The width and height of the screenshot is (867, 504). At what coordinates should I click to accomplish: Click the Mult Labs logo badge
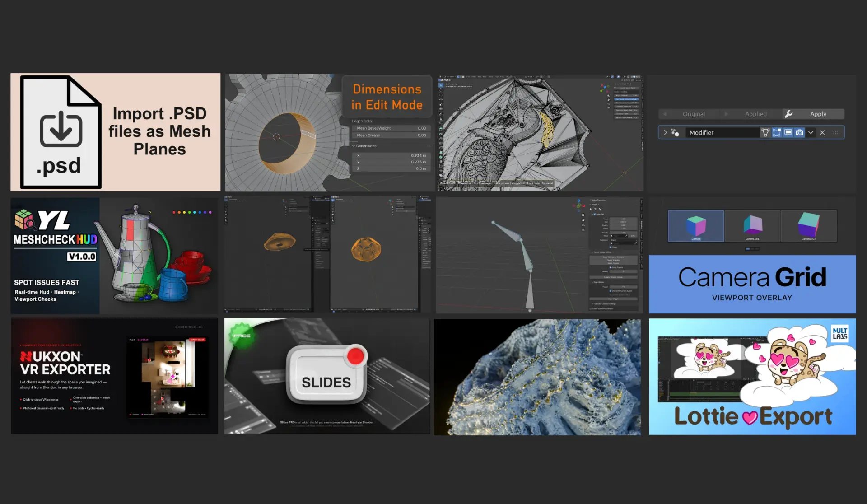[x=840, y=333]
